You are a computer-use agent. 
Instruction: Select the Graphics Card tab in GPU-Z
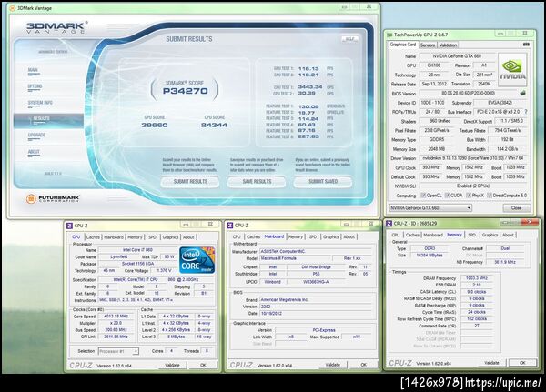[x=403, y=45]
